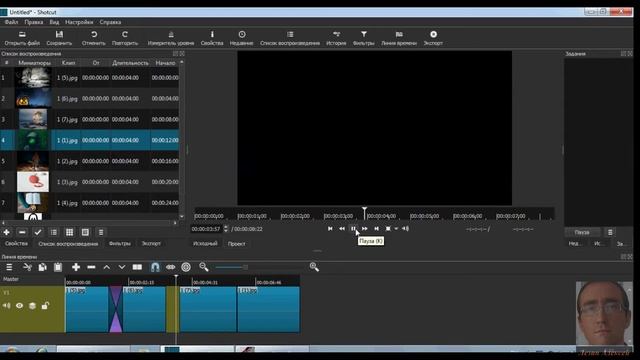The width and height of the screenshot is (640, 360).
Task: Click the current timecode spinner arrows
Action: pyautogui.click(x=226, y=229)
